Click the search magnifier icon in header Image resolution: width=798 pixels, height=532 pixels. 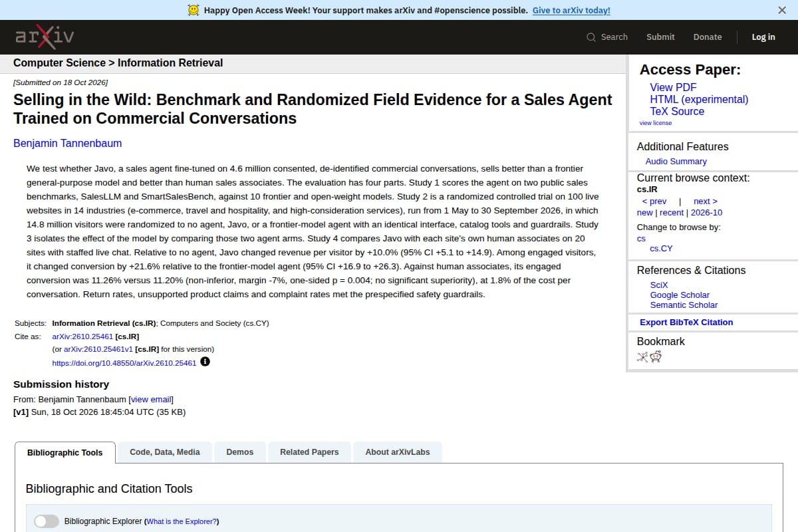pyautogui.click(x=591, y=37)
